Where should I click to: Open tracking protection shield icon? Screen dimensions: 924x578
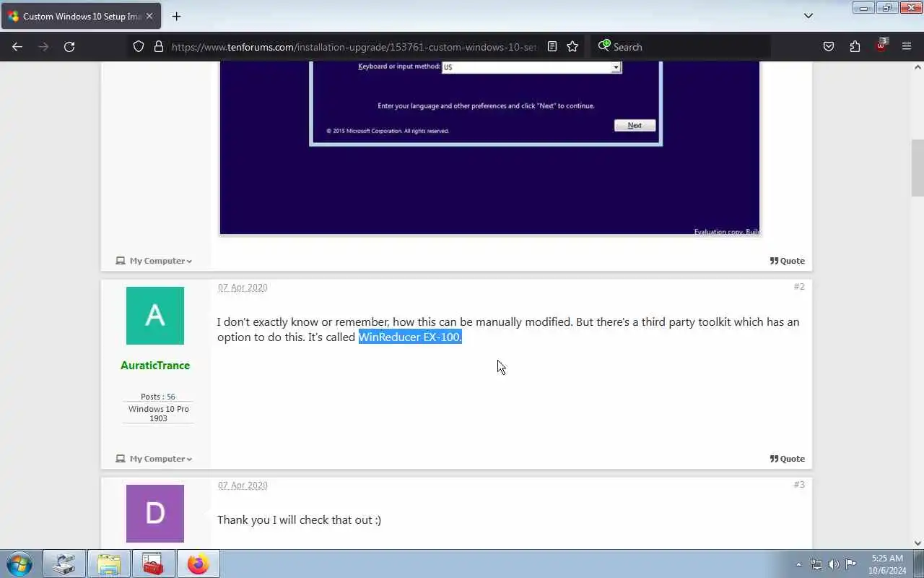pyautogui.click(x=139, y=47)
